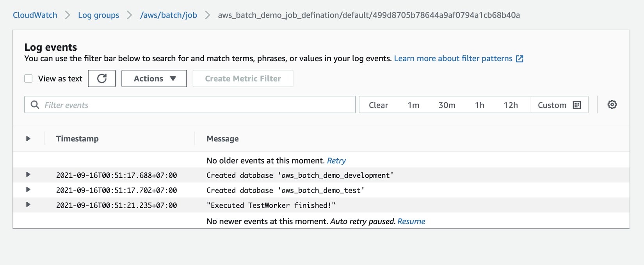Select the 1m time range

(x=413, y=105)
